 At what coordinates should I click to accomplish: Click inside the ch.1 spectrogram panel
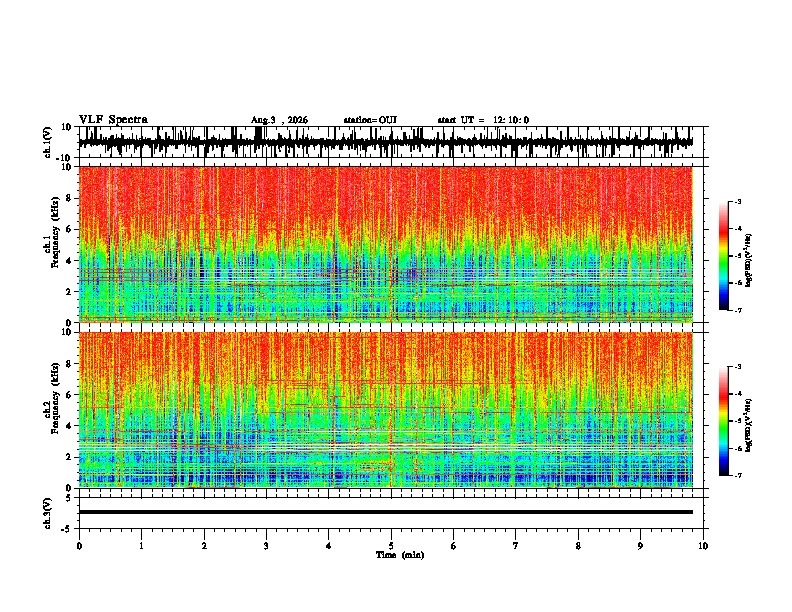(386, 244)
